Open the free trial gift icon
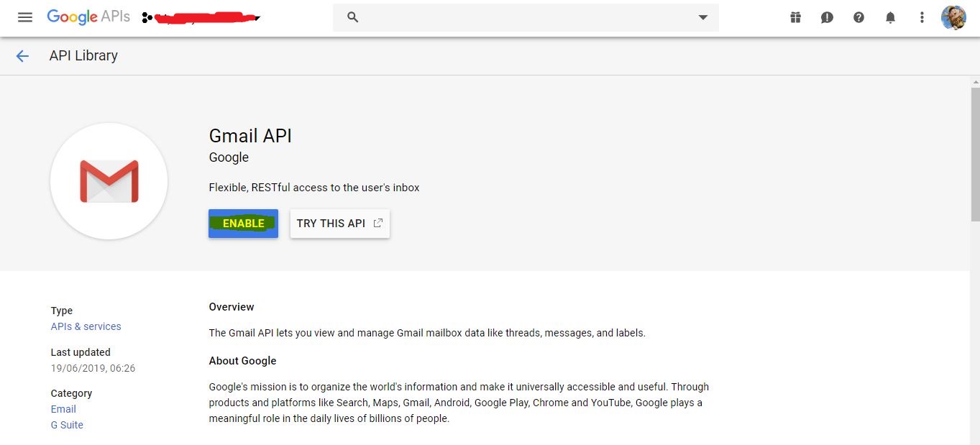 point(795,17)
